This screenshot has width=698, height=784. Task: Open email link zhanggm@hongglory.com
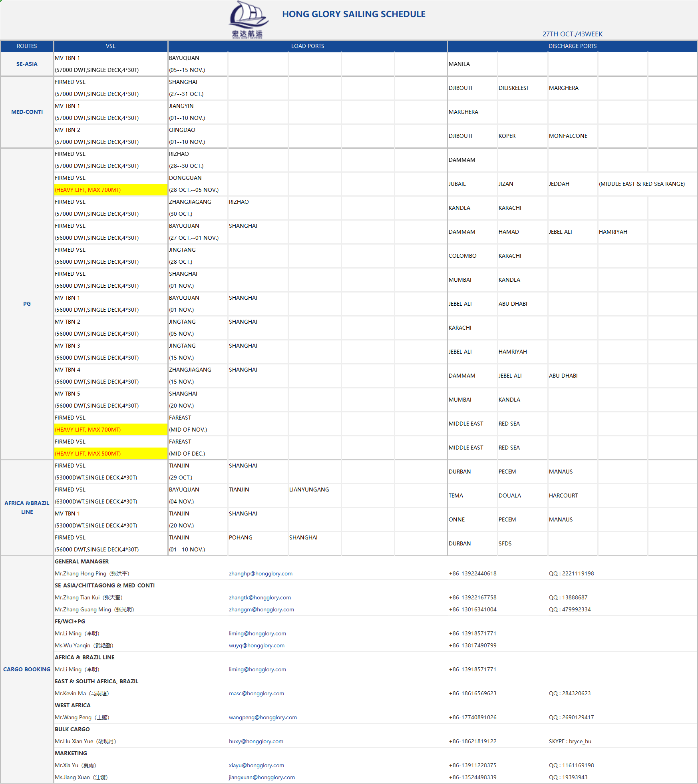click(261, 609)
